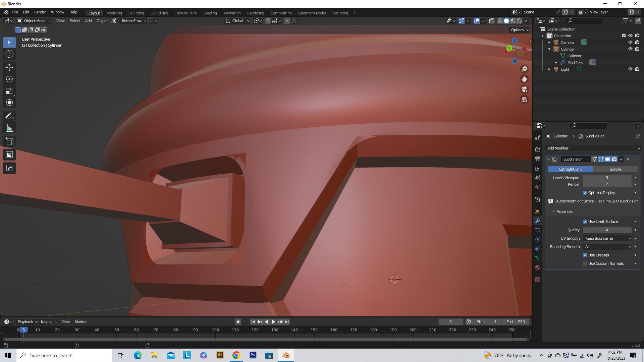Switch to the Shading workspace tab
Viewport: 644px width, 362px height.
click(210, 13)
